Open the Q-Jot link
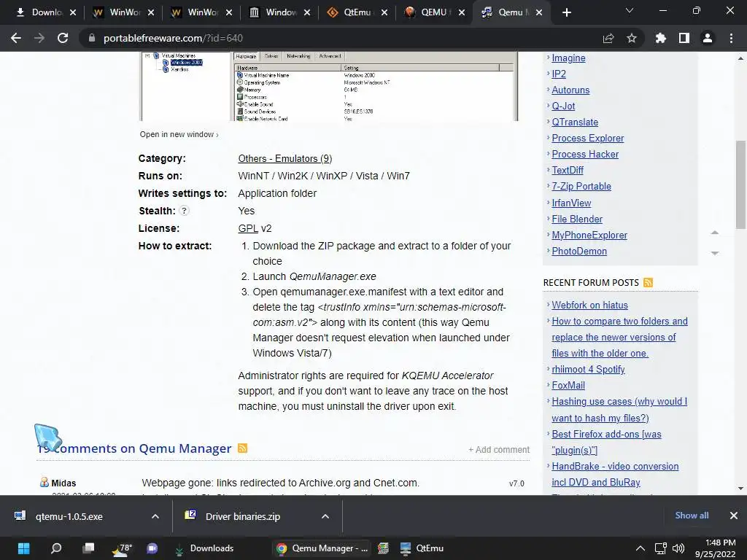 [563, 106]
